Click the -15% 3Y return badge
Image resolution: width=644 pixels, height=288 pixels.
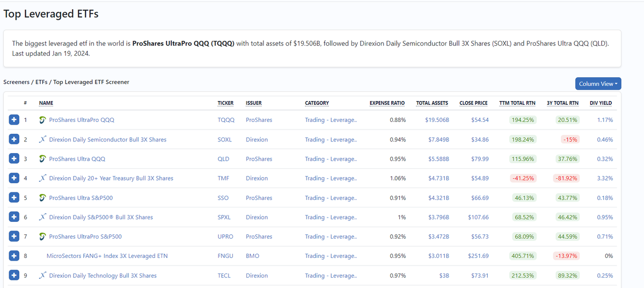[569, 139]
